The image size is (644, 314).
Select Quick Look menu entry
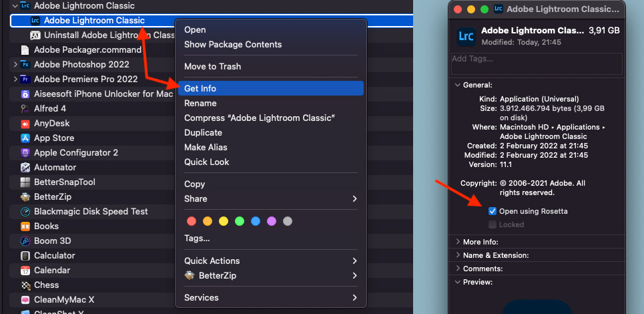[271, 162]
